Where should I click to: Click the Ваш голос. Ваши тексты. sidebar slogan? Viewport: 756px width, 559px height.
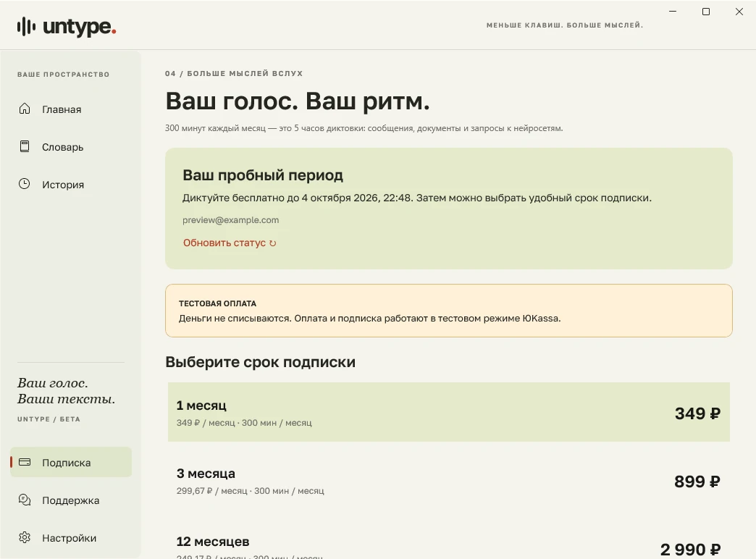coord(66,391)
